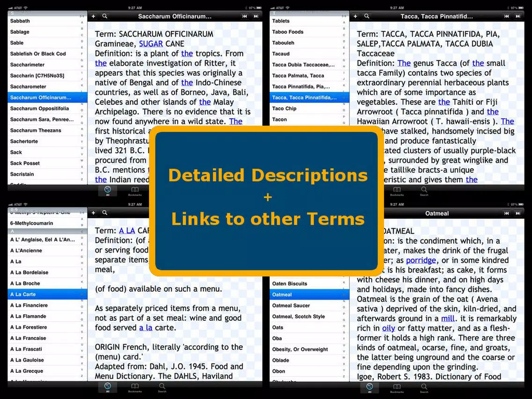Go to previous term in Tacca pane
This screenshot has height=399, width=532.
(507, 16)
